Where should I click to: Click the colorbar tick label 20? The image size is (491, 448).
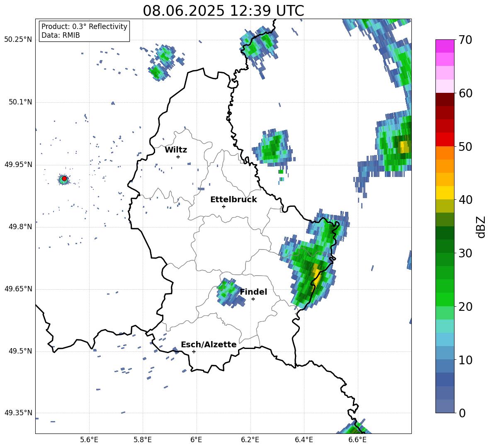point(465,306)
